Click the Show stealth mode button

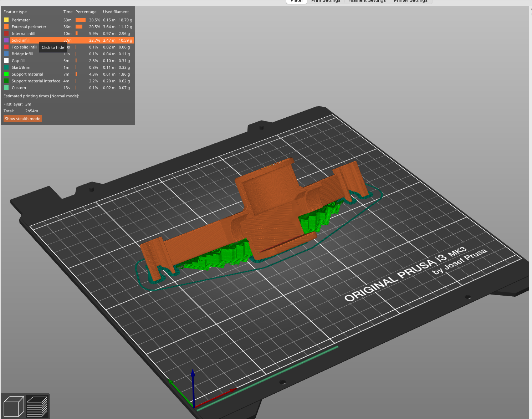(23, 119)
